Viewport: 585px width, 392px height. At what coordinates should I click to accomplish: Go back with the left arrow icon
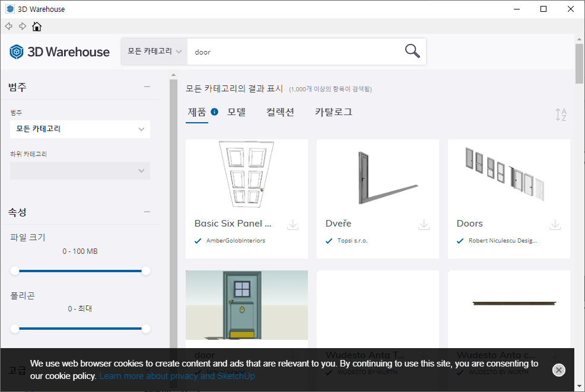coord(8,26)
